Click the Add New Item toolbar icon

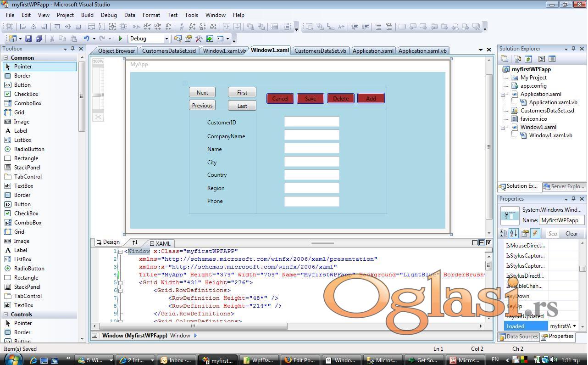click(x=12, y=39)
